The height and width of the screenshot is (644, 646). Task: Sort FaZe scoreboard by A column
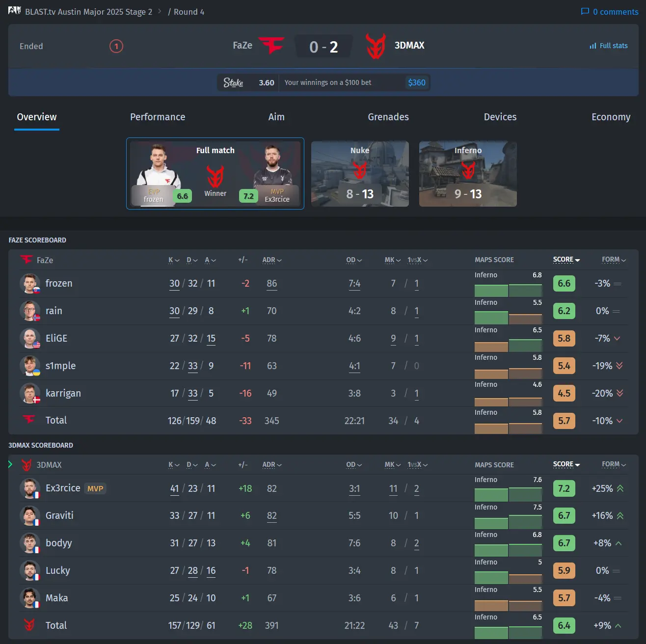click(210, 260)
